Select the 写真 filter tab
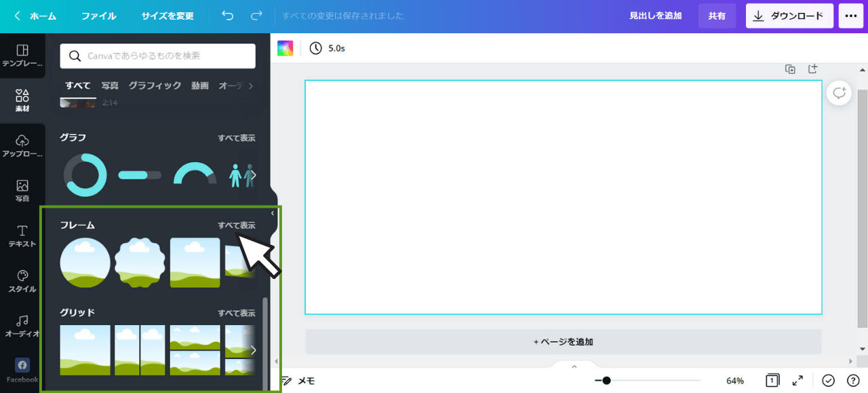Viewport: 868px width, 393px height. [110, 86]
